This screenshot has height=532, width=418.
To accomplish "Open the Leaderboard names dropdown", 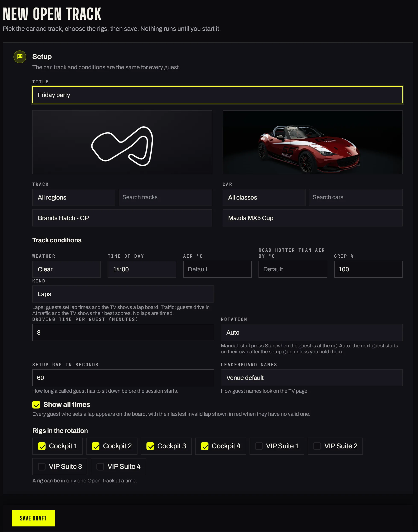I will [312, 378].
